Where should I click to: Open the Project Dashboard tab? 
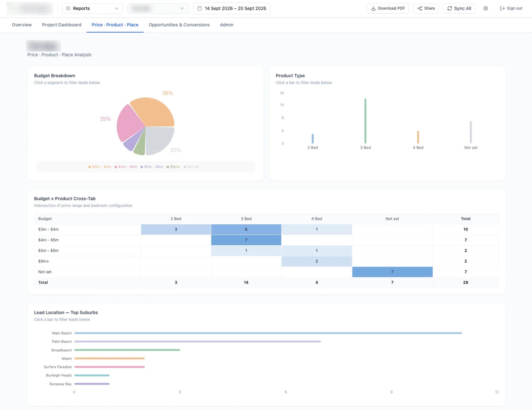click(x=62, y=25)
